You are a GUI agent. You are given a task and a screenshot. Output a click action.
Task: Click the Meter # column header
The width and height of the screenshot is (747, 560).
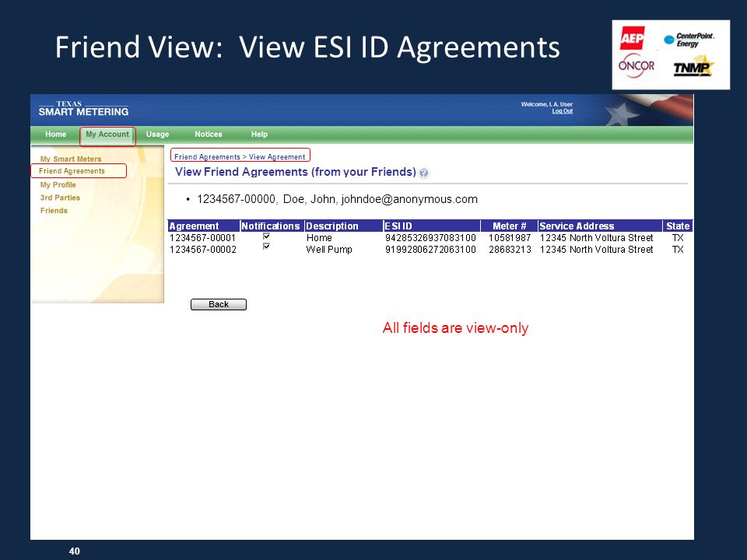click(509, 226)
